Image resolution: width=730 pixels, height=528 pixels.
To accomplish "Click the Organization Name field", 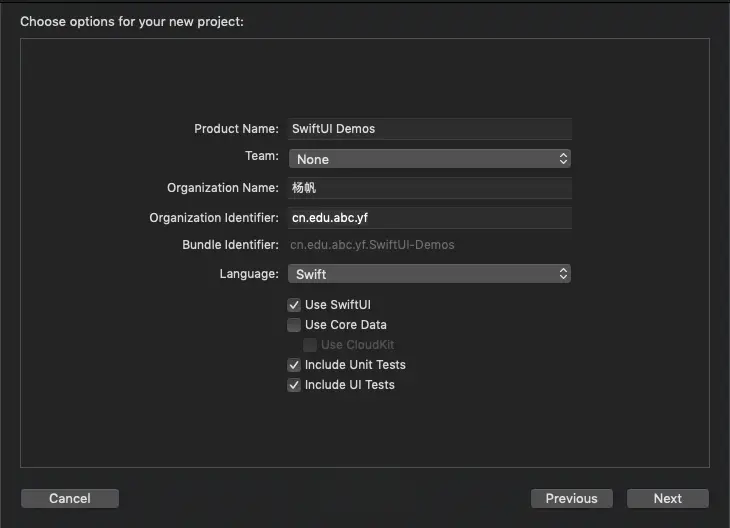I will pyautogui.click(x=429, y=188).
